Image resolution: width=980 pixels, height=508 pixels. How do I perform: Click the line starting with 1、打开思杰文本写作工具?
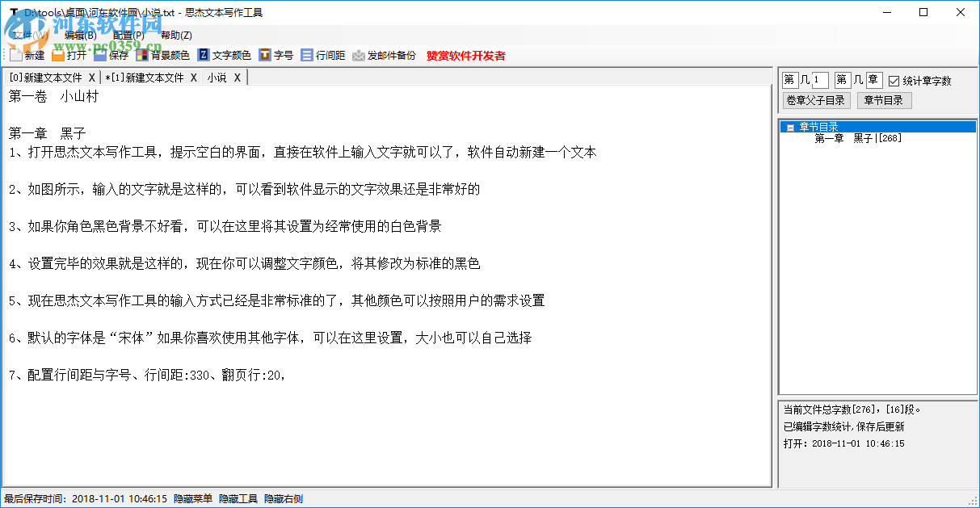[302, 152]
